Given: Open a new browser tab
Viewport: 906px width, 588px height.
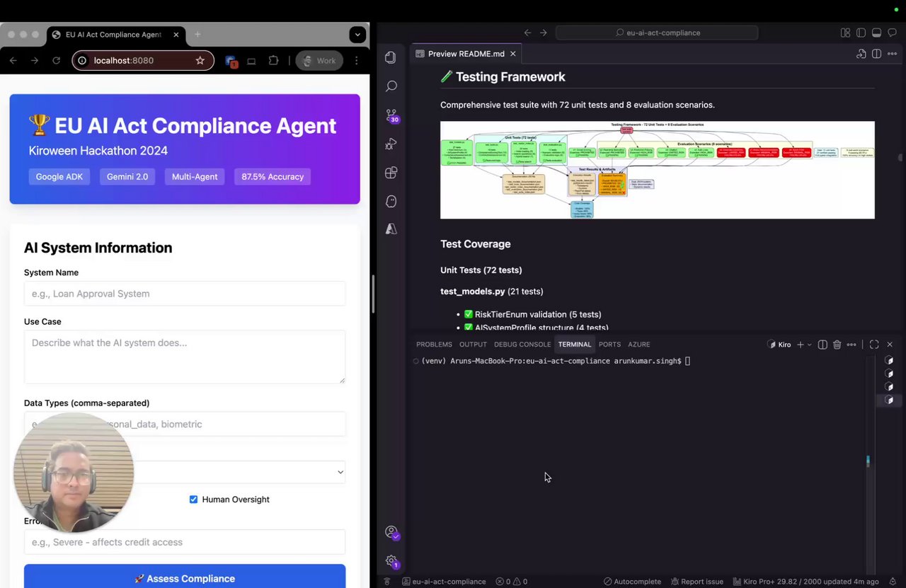Looking at the screenshot, I should tap(197, 34).
